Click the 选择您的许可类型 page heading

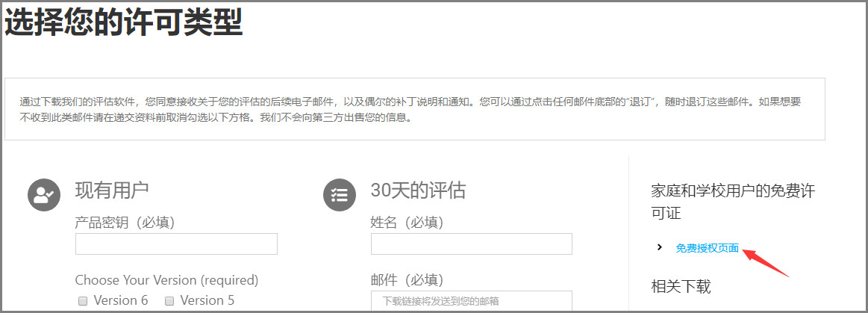(124, 22)
